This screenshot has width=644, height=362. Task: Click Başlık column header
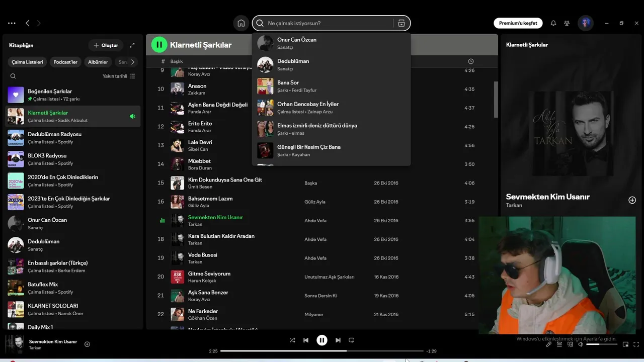coord(177,61)
